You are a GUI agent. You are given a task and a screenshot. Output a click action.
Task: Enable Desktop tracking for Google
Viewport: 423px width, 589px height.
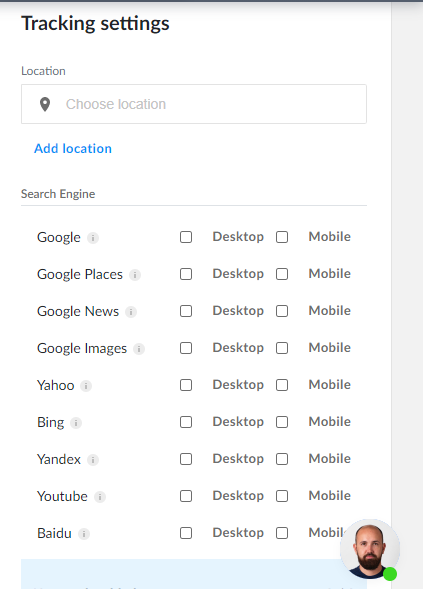[186, 237]
